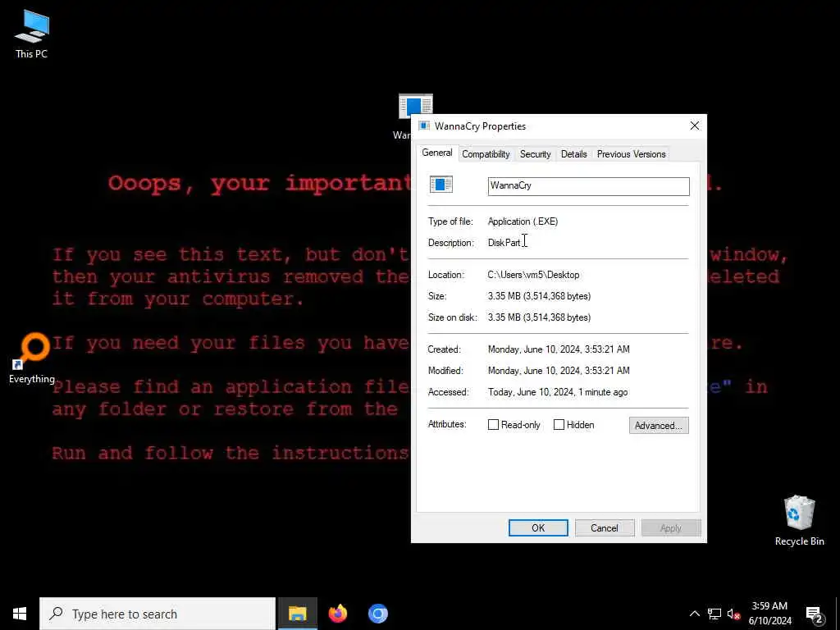Click the Properties title bar icon
The width and height of the screenshot is (840, 630).
click(x=424, y=126)
